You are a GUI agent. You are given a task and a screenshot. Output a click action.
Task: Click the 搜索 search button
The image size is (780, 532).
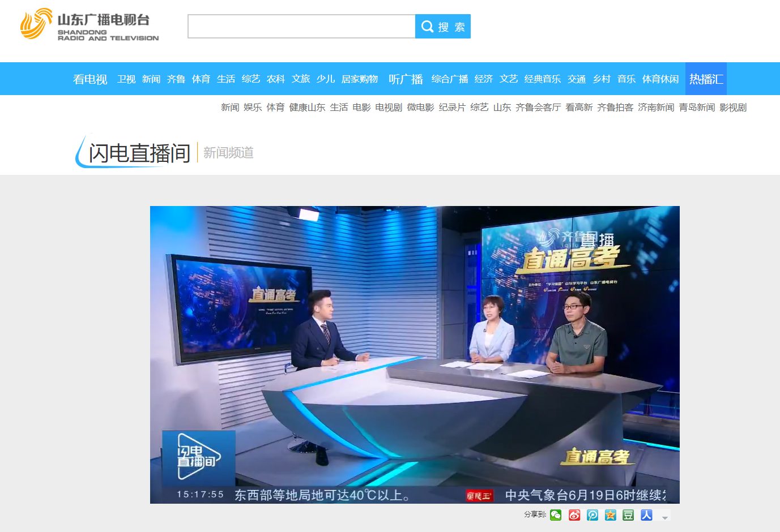443,27
